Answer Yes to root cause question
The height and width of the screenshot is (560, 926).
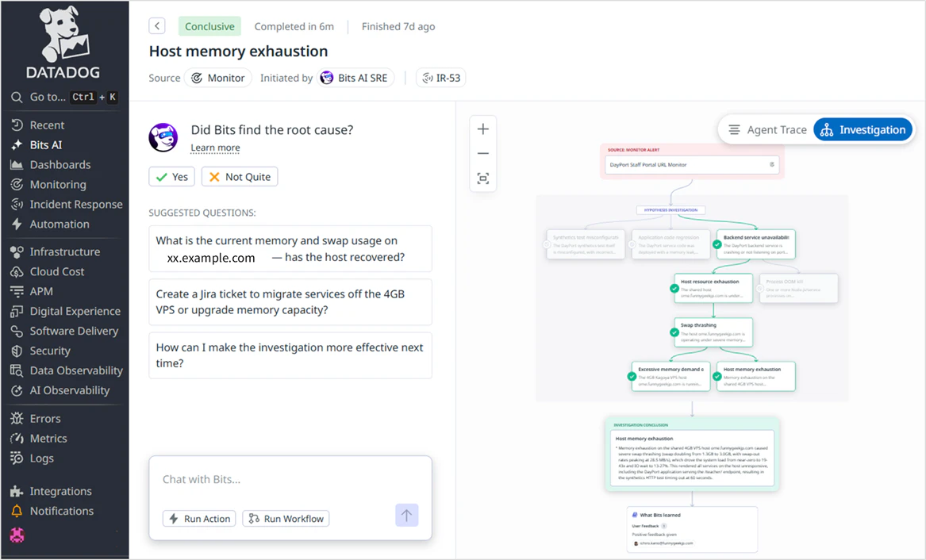pyautogui.click(x=172, y=177)
